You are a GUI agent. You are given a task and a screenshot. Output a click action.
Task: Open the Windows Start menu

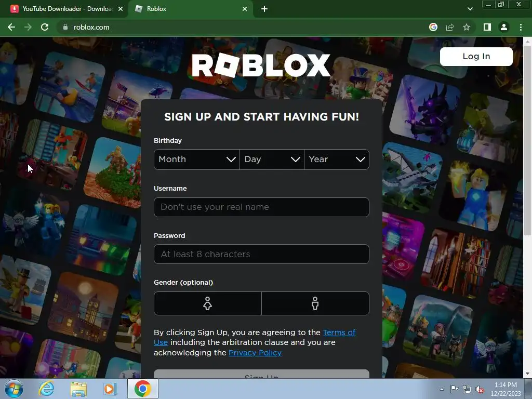coord(14,389)
